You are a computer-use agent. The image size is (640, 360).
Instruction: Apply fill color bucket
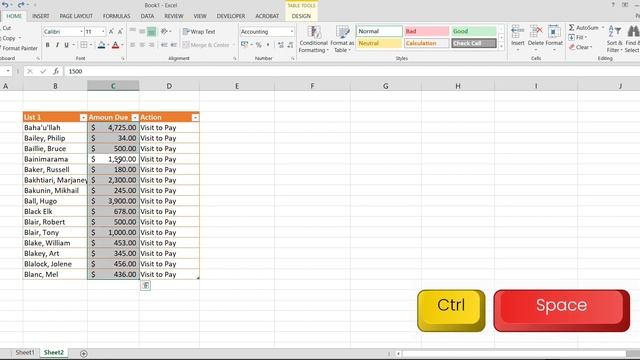(x=101, y=45)
